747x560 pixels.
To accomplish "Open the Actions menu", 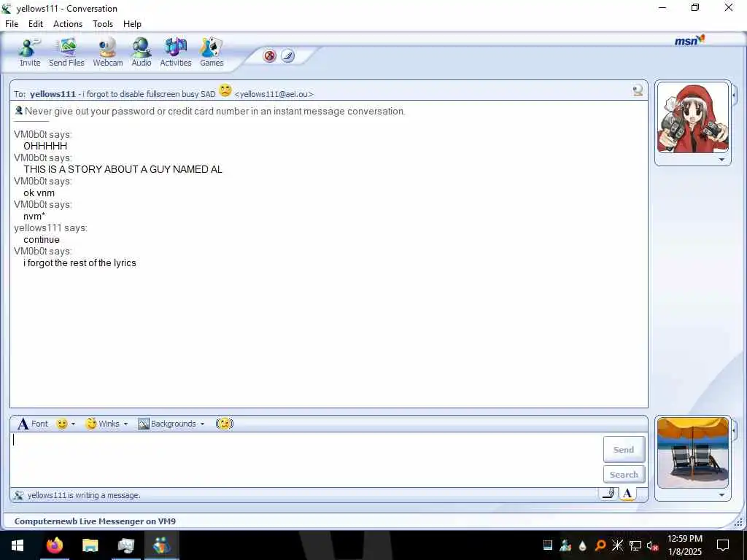I will (x=68, y=24).
